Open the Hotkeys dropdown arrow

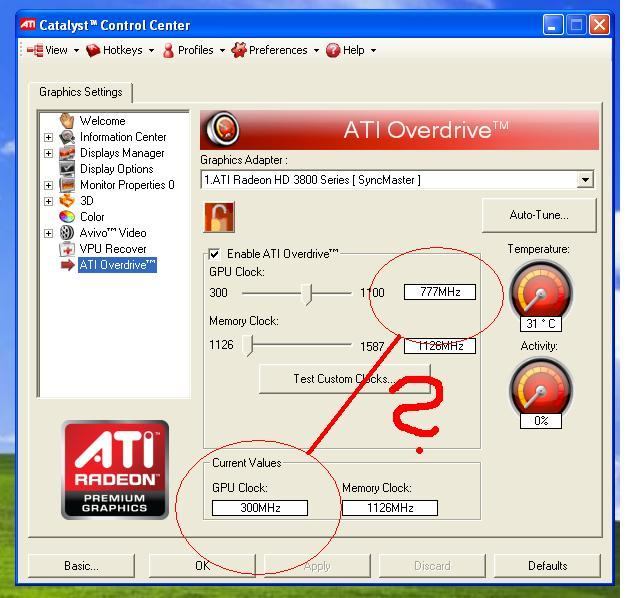[151, 51]
